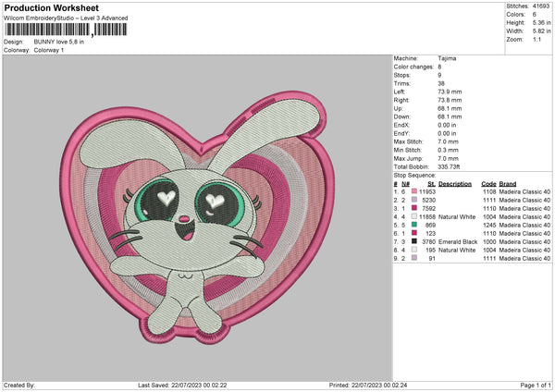Image resolution: width=555 pixels, height=392 pixels.
Task: Select the magenta swatch for stop 3
Action: tap(413, 208)
